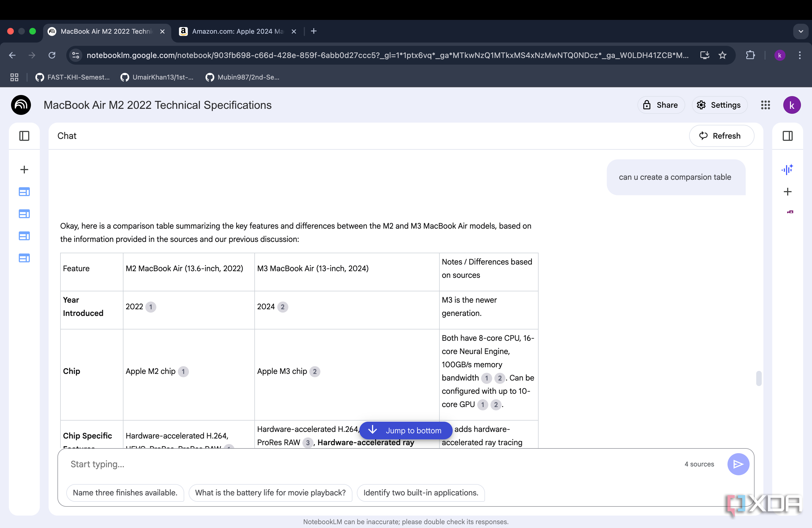Send the message with arrow button

point(738,464)
